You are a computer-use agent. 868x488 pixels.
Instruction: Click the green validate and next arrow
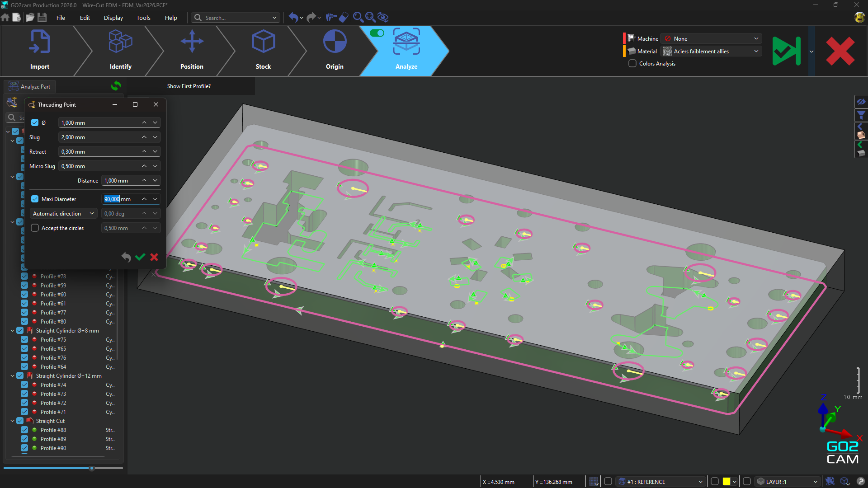[x=787, y=51]
